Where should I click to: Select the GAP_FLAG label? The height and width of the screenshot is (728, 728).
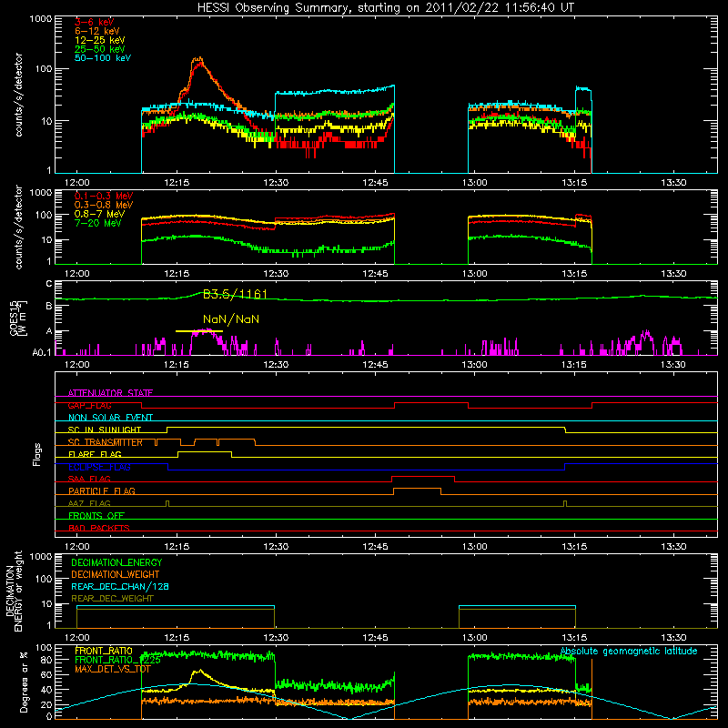[89, 405]
